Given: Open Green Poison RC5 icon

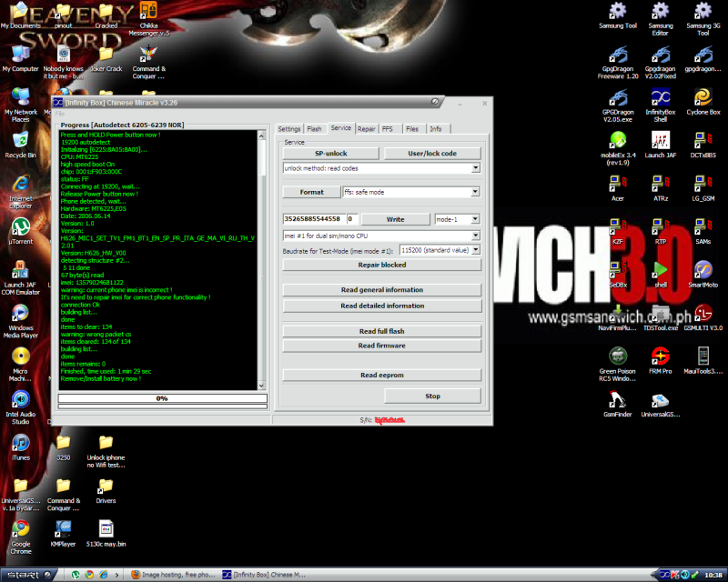Looking at the screenshot, I should click(x=618, y=364).
